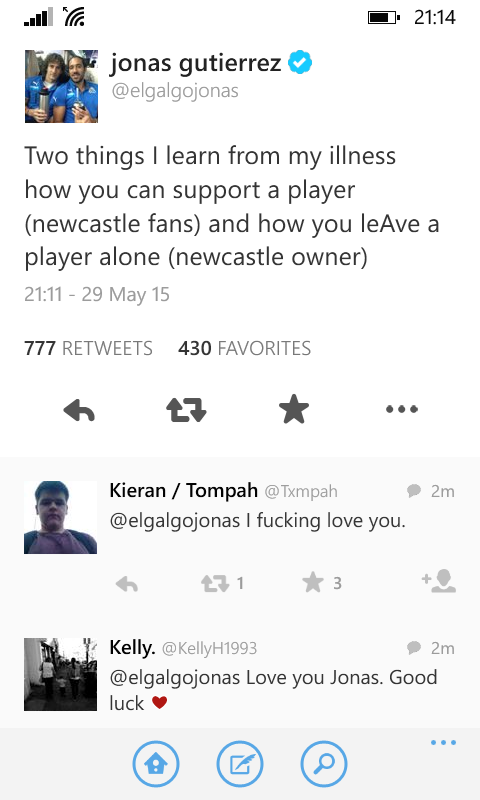View the 777 RETWEETS list

pos(88,348)
